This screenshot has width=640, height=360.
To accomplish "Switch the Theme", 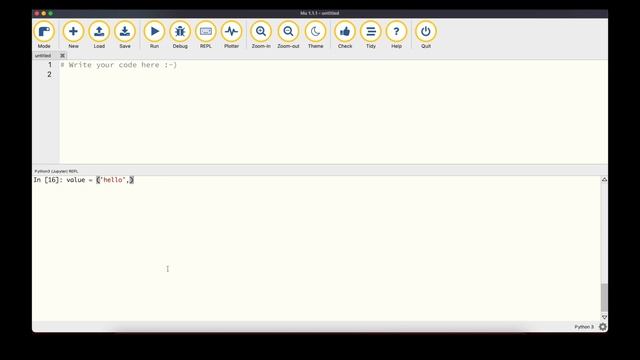I will click(316, 35).
